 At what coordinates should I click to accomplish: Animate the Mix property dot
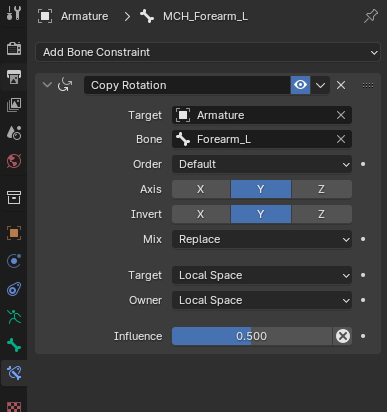tap(363, 239)
